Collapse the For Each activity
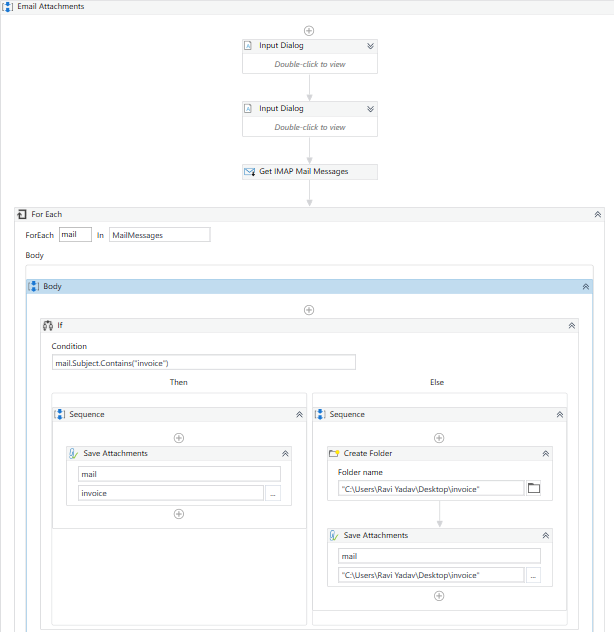 click(x=598, y=214)
